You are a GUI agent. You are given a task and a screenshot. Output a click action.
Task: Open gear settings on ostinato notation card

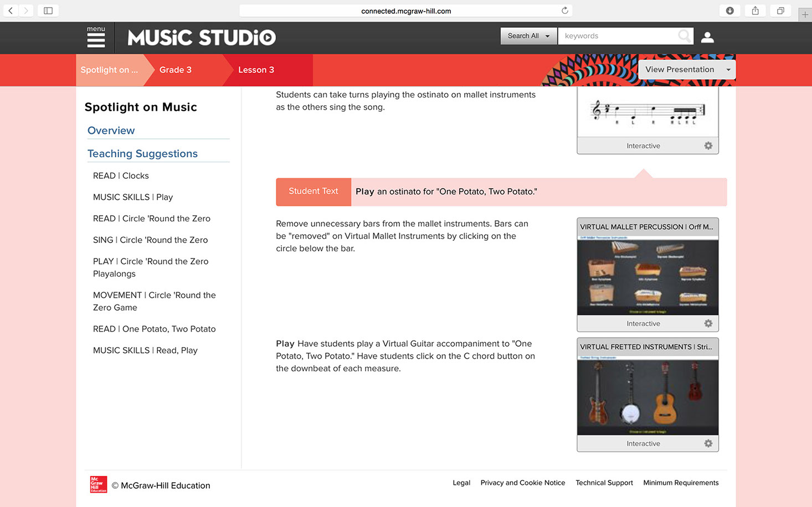pos(708,146)
